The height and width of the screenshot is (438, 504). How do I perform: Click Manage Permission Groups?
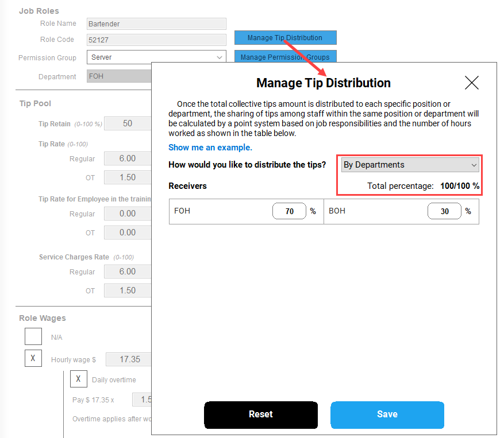click(285, 57)
